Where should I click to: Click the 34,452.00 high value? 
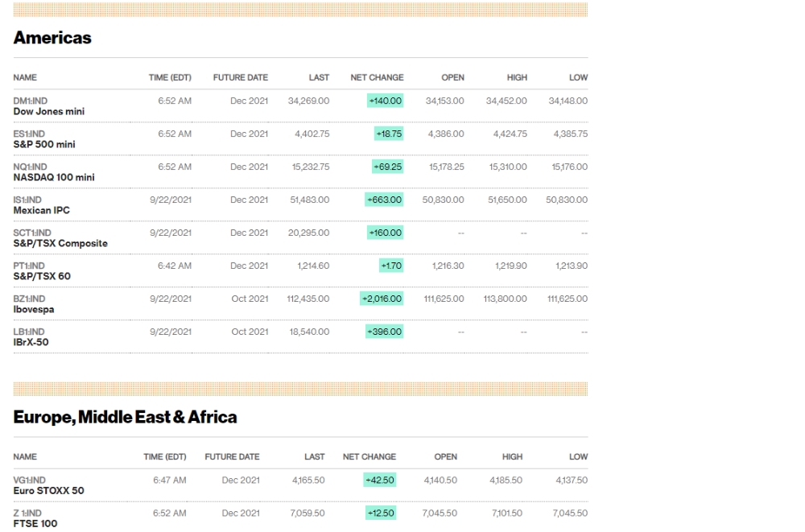506,101
